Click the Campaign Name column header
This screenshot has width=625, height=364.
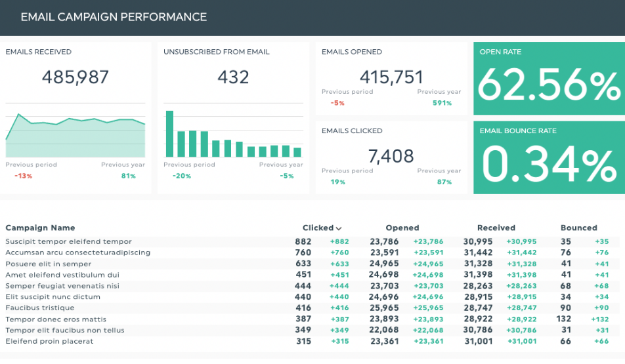click(x=40, y=228)
